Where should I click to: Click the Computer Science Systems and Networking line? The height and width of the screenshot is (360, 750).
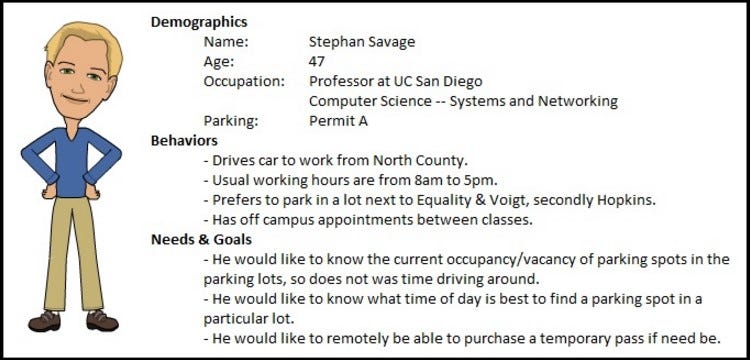[x=463, y=101]
